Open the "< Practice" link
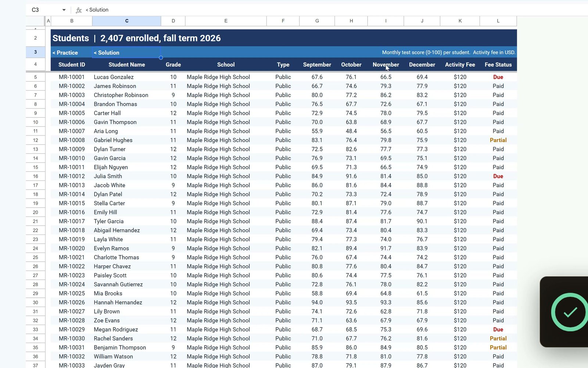The height and width of the screenshot is (368, 588). [x=65, y=53]
